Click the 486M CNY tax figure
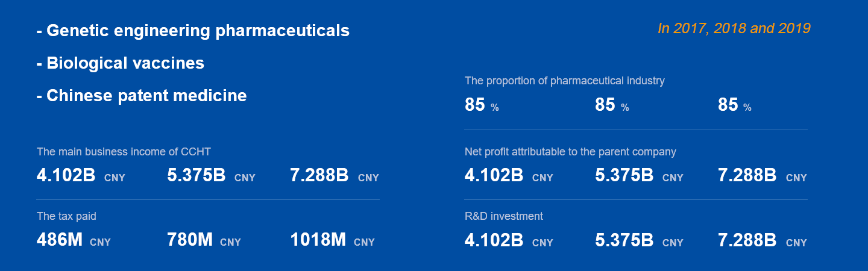The height and width of the screenshot is (271, 868). coord(74,240)
